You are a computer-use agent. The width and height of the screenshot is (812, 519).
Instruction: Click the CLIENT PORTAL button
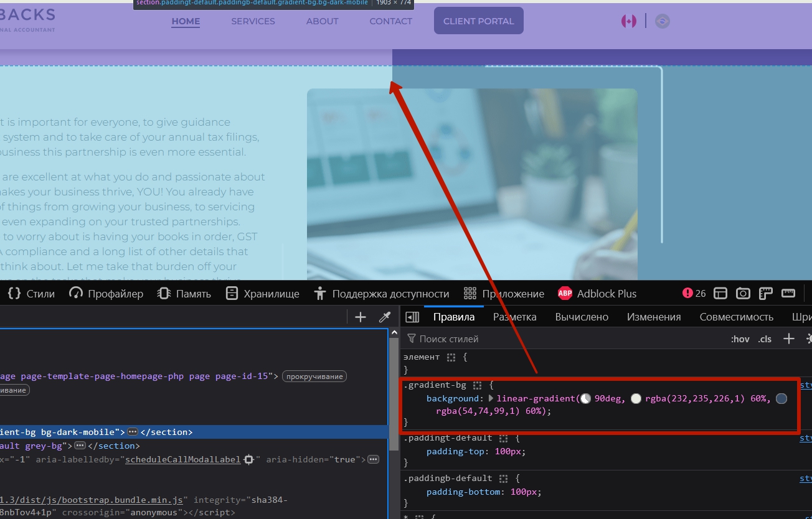tap(478, 21)
